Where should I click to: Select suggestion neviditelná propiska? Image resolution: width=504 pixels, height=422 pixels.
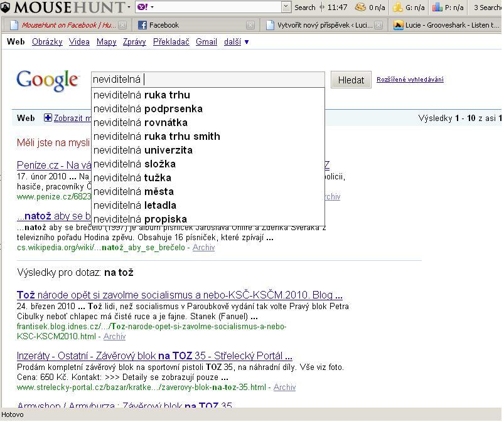(x=208, y=219)
